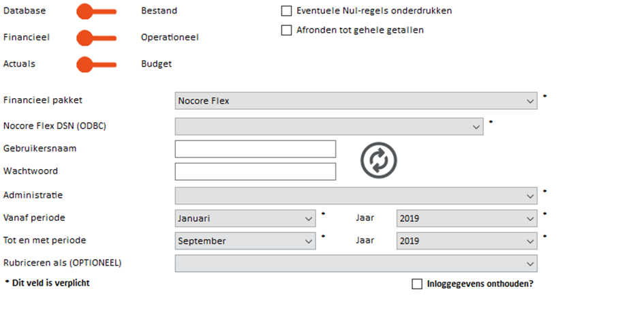The image size is (644, 319).
Task: Tick the Inloggegevens onthouden checkbox
Action: pyautogui.click(x=417, y=284)
